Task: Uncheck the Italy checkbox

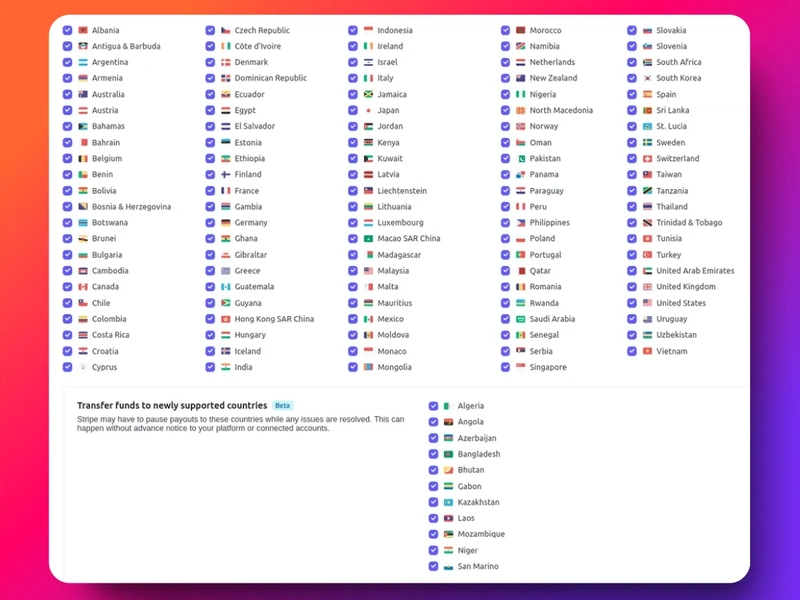Action: [x=353, y=78]
